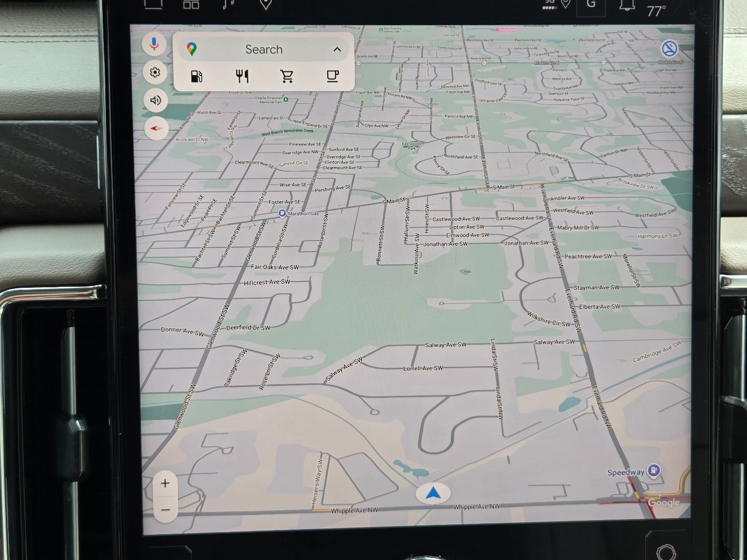This screenshot has height=560, width=747.
Task: Tap the Watkins Ave SW label
Action: click(x=416, y=254)
